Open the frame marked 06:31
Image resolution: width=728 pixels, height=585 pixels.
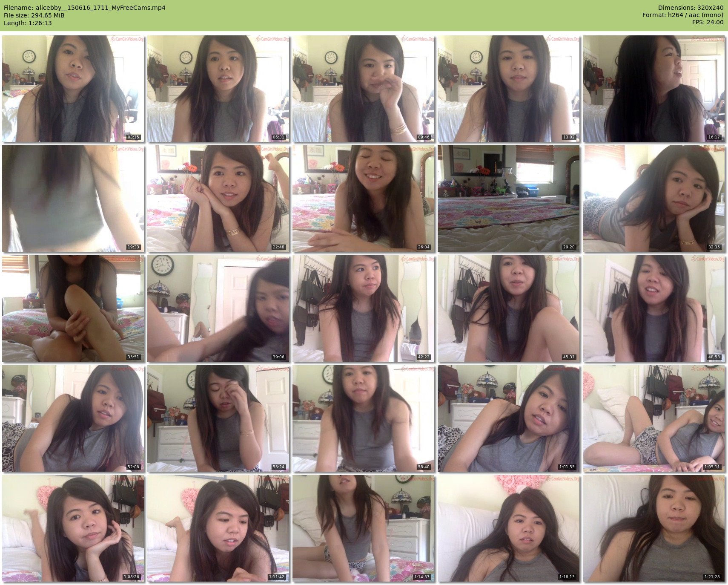pos(218,89)
